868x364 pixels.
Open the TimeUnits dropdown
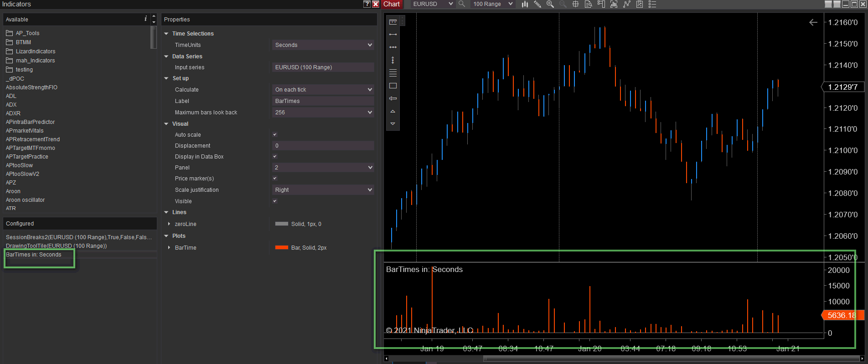pos(323,45)
